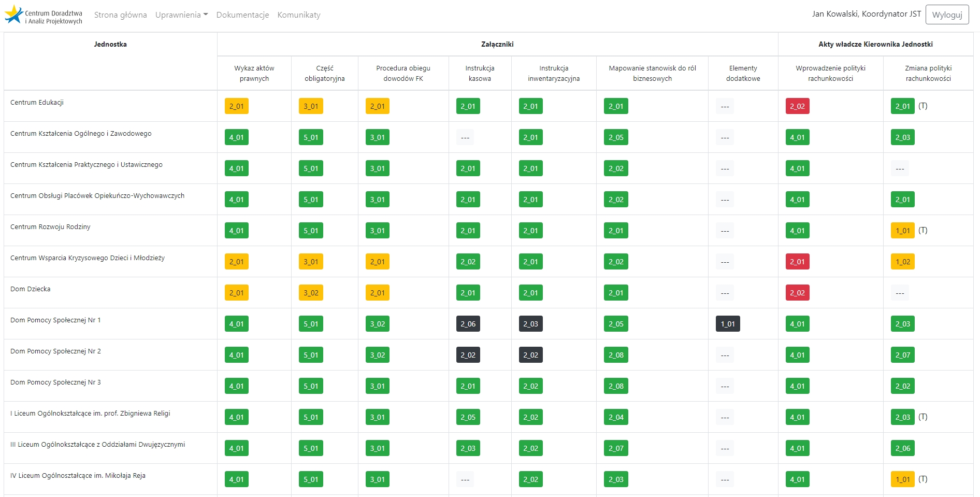The image size is (980, 497).
Task: Open 2_01 Instrukcja kasowa badge for Centrum Rozwoju Rodziny
Action: click(x=468, y=231)
